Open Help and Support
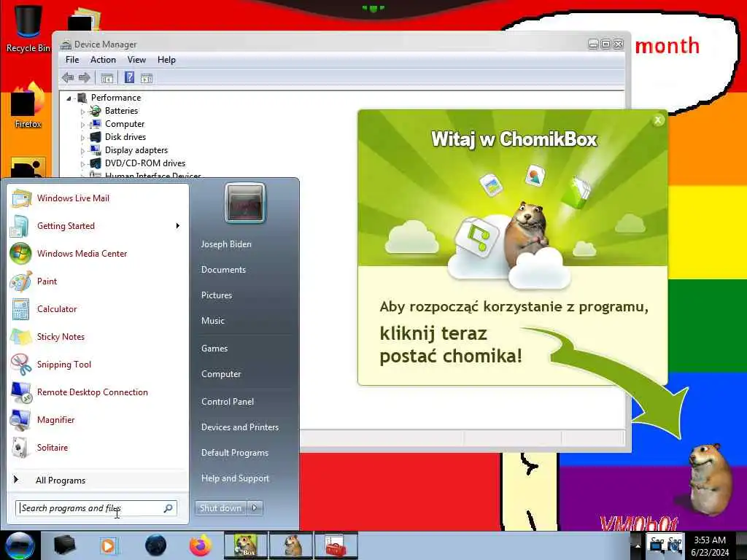The width and height of the screenshot is (747, 560). [x=235, y=478]
